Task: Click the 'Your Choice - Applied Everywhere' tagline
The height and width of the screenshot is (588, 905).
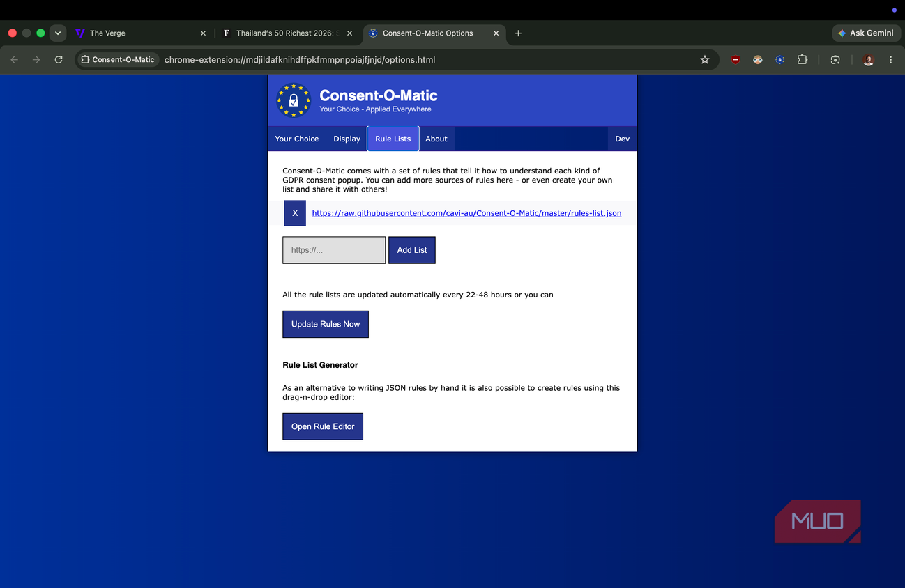Action: (x=375, y=109)
